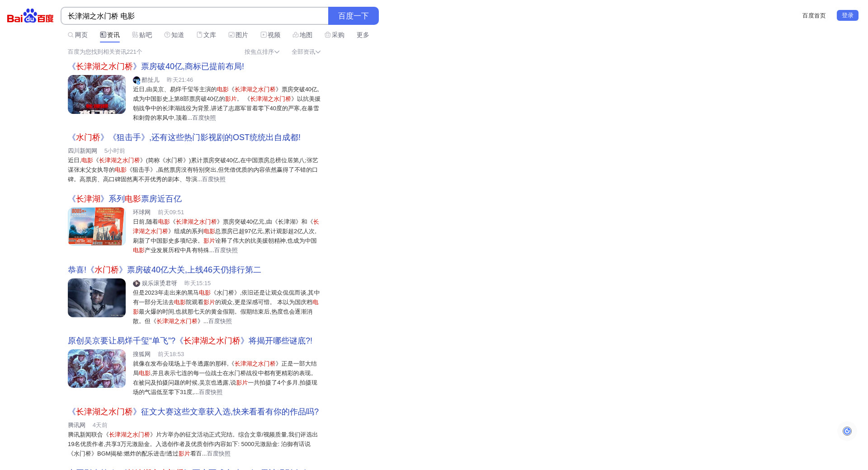
Task: Open the 知道 question-mark tab
Action: [x=174, y=35]
